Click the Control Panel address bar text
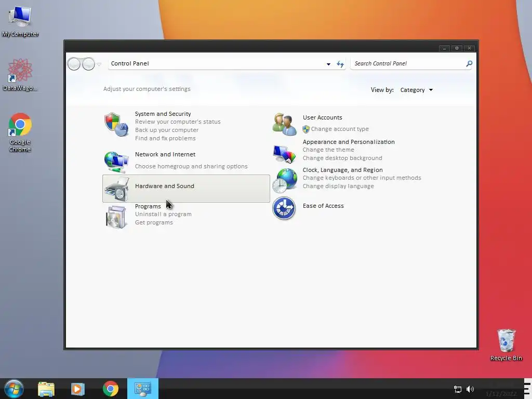Screen dimensions: 532x399 130,63
